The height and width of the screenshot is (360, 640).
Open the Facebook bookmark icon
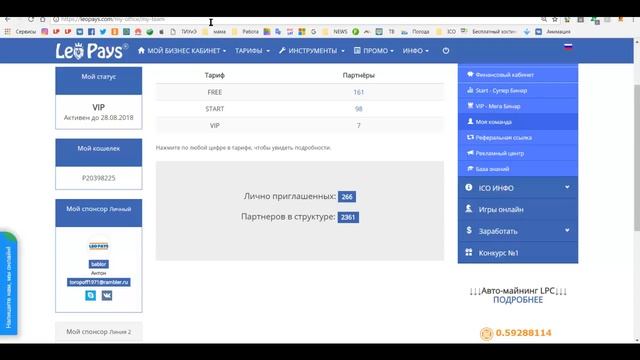(91, 31)
